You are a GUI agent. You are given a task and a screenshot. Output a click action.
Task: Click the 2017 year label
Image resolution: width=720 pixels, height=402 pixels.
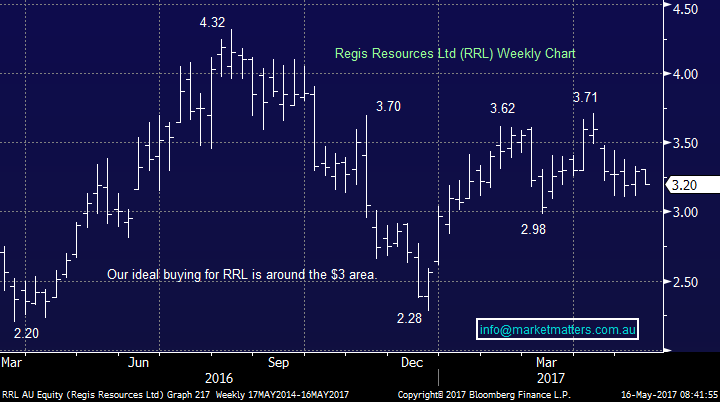[x=551, y=378]
